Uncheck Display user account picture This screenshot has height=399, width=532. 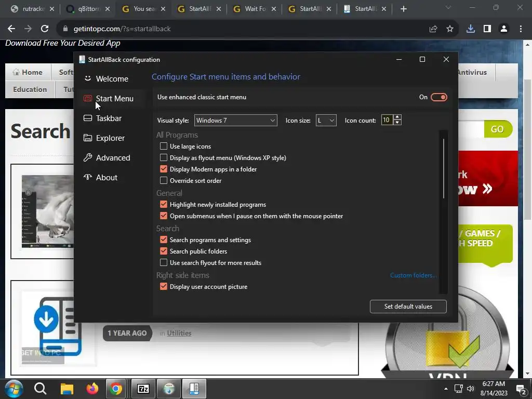coord(164,286)
